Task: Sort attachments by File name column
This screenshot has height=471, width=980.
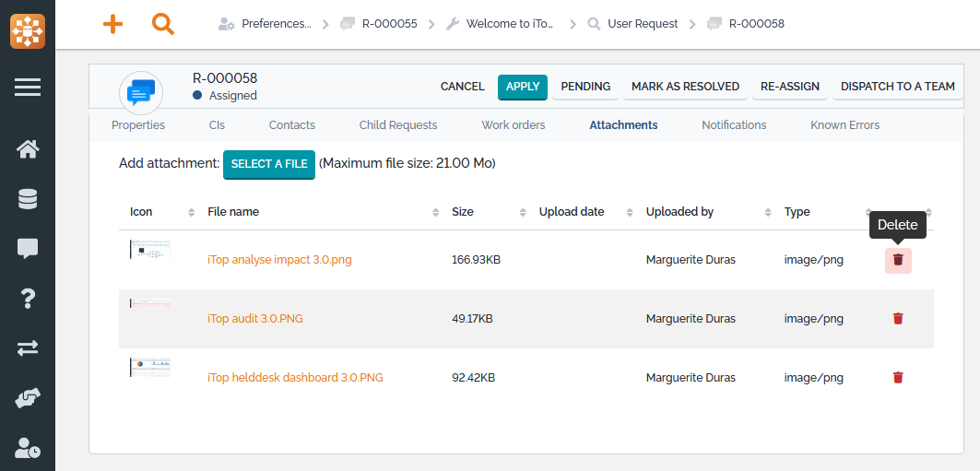Action: click(x=233, y=212)
